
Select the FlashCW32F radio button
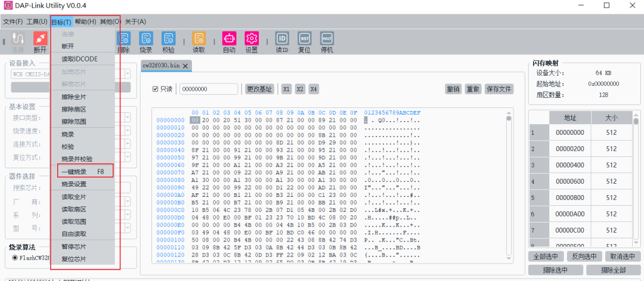16,258
